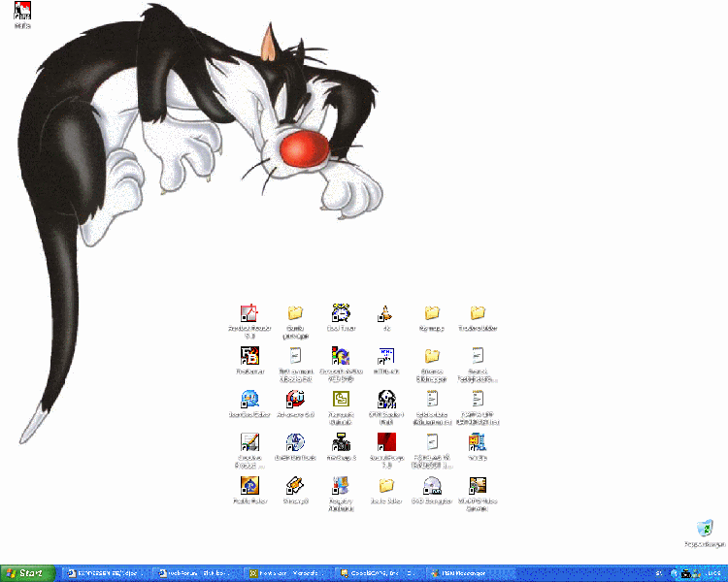Screen dimensions: 728x582
Task: Switch to the MSN Messenger taskbar button
Action: click(470, 573)
